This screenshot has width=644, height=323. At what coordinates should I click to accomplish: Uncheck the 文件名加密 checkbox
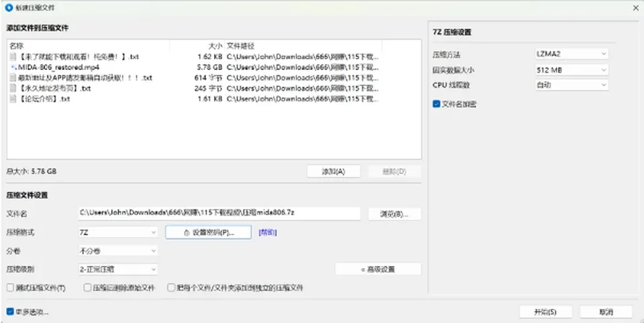pos(437,104)
